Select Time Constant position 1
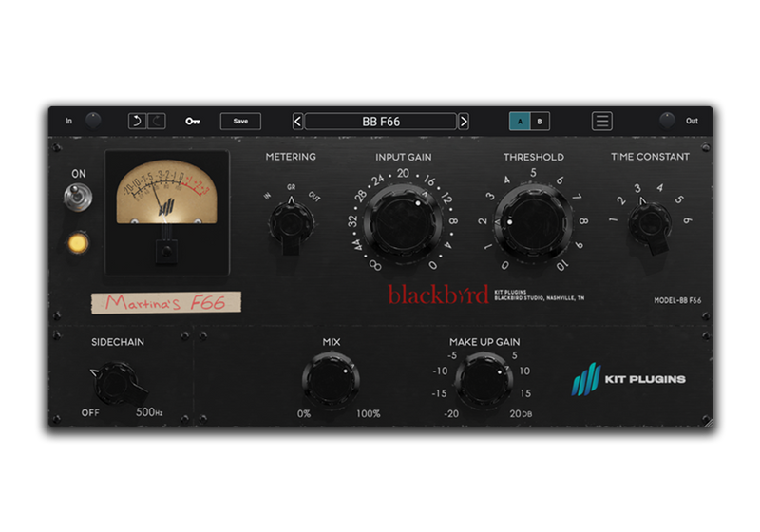The image size is (760, 532). (x=613, y=219)
